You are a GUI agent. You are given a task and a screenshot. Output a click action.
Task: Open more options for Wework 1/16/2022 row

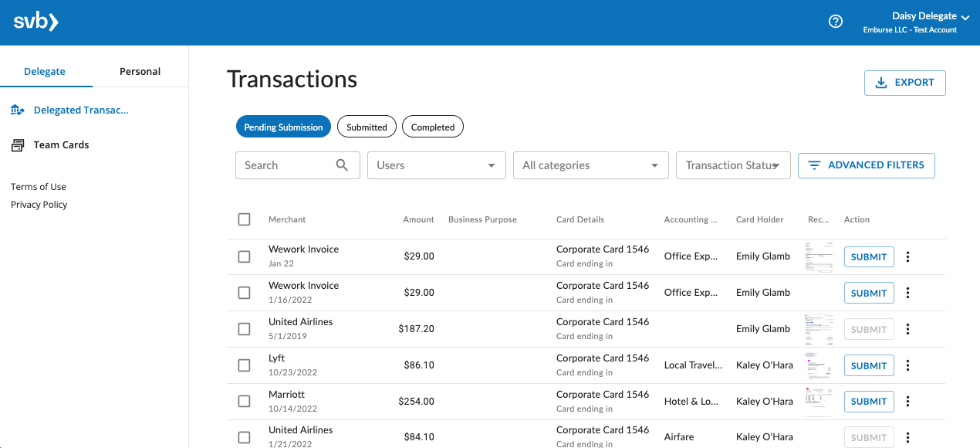tap(907, 293)
